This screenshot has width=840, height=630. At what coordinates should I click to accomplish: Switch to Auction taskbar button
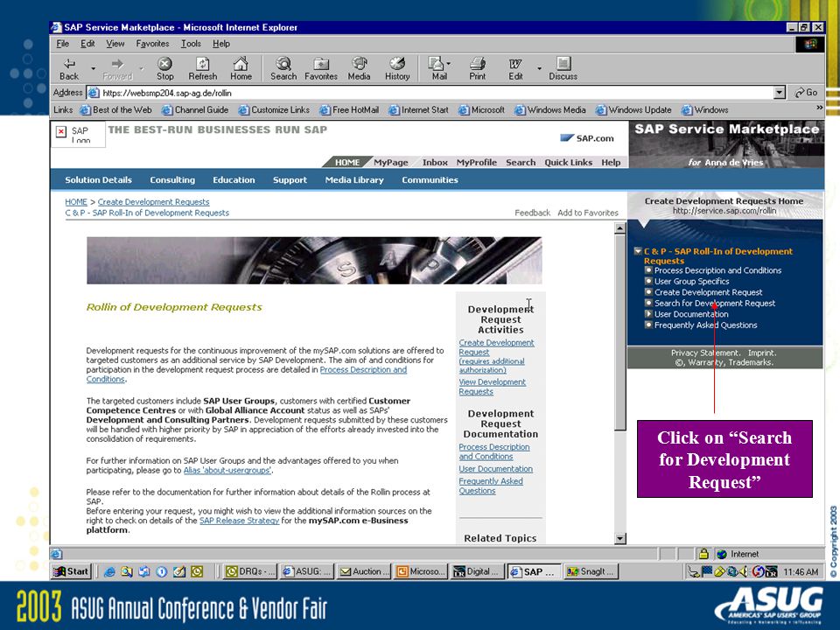pos(364,571)
